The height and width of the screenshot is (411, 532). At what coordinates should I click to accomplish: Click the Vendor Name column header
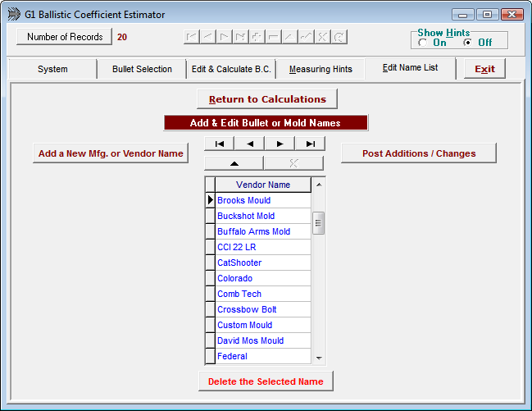click(x=263, y=185)
